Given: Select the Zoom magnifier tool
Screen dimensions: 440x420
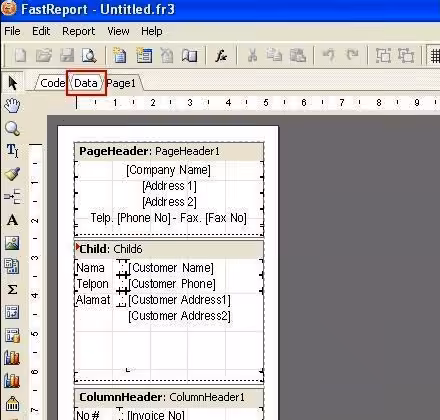Looking at the screenshot, I should click(x=12, y=128).
